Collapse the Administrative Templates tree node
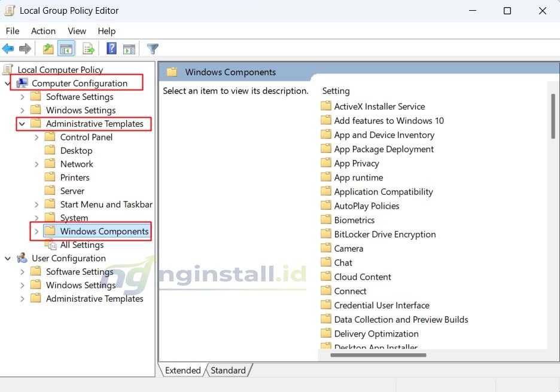Viewport: 560px width, 392px height. (x=22, y=124)
